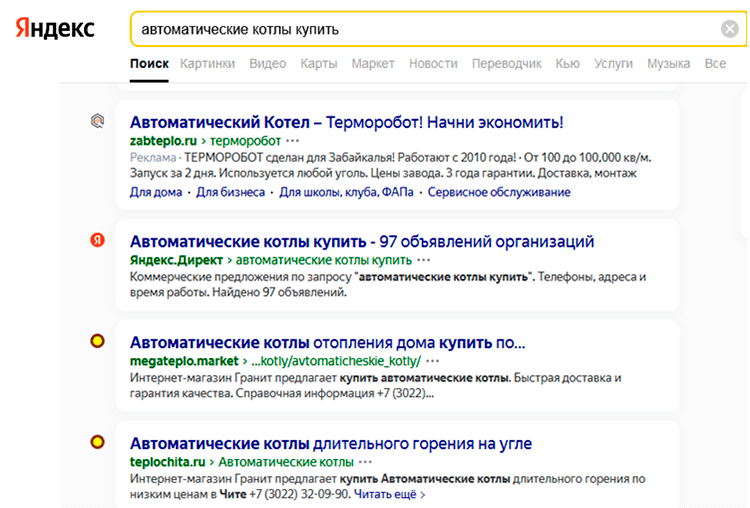
Task: Go to the Музыка tab
Action: pyautogui.click(x=669, y=64)
